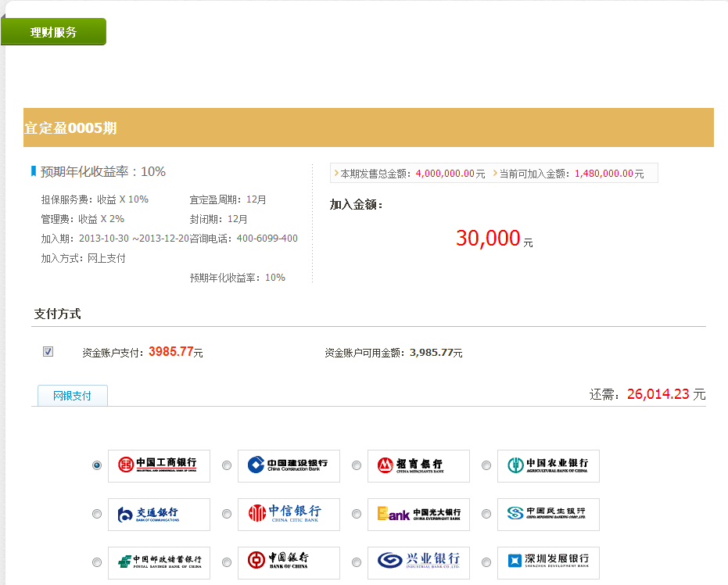Click the China Everbright Bank logo
728x585 pixels.
point(418,515)
